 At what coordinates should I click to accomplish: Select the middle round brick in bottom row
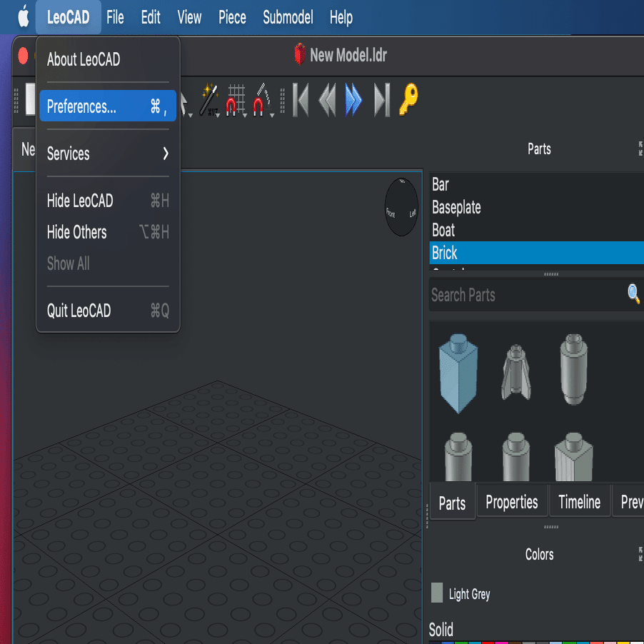point(516,457)
